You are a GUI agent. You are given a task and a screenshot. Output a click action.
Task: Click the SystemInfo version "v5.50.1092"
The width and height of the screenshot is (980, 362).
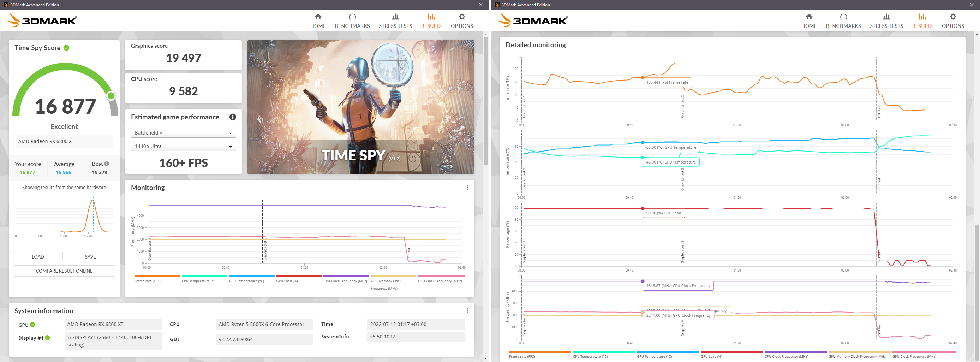click(x=416, y=337)
